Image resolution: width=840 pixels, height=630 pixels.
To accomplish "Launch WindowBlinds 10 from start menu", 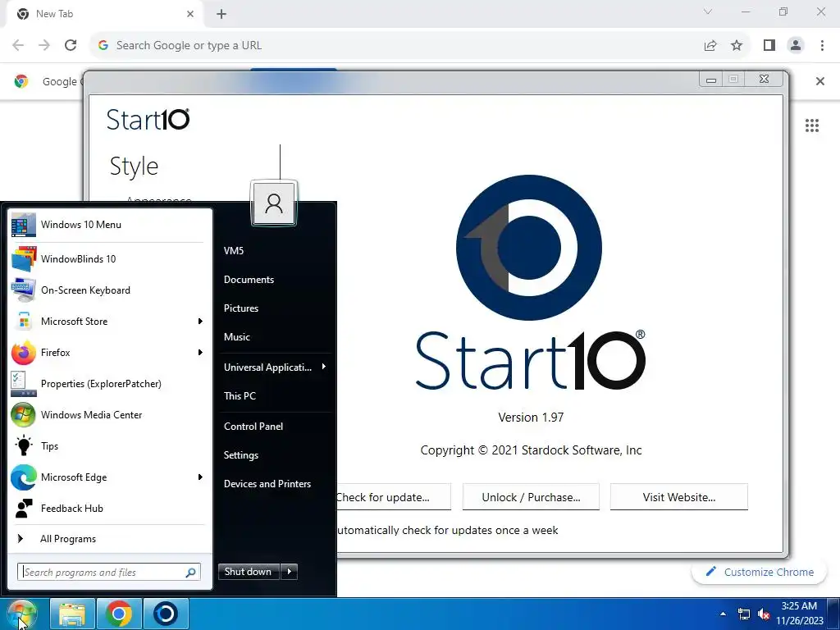I will coord(110,258).
